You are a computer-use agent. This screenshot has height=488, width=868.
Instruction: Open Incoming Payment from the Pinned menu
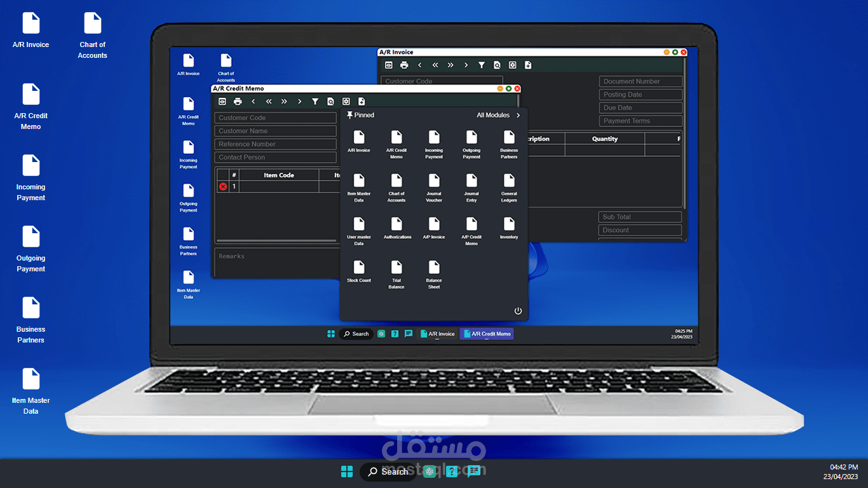point(434,144)
